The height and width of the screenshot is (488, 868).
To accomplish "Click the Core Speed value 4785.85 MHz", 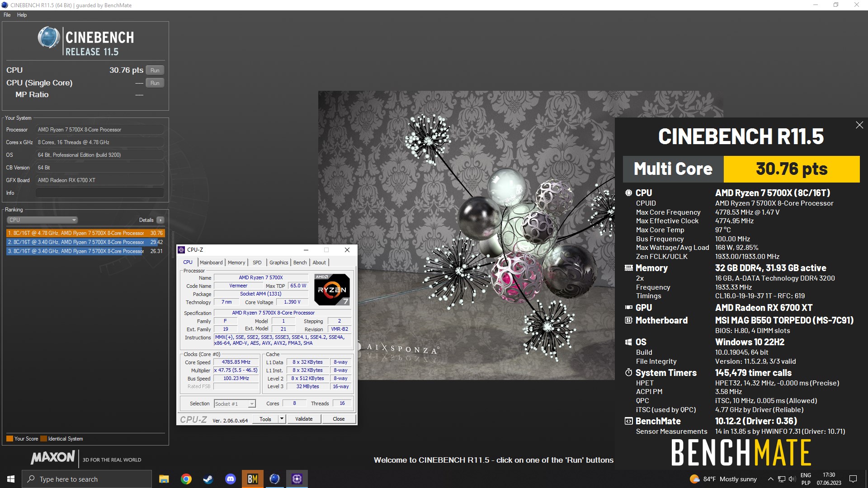I will (x=236, y=362).
